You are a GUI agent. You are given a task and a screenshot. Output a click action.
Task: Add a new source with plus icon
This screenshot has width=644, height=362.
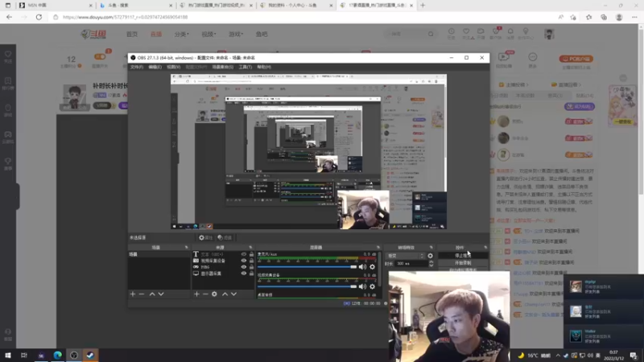(x=196, y=294)
